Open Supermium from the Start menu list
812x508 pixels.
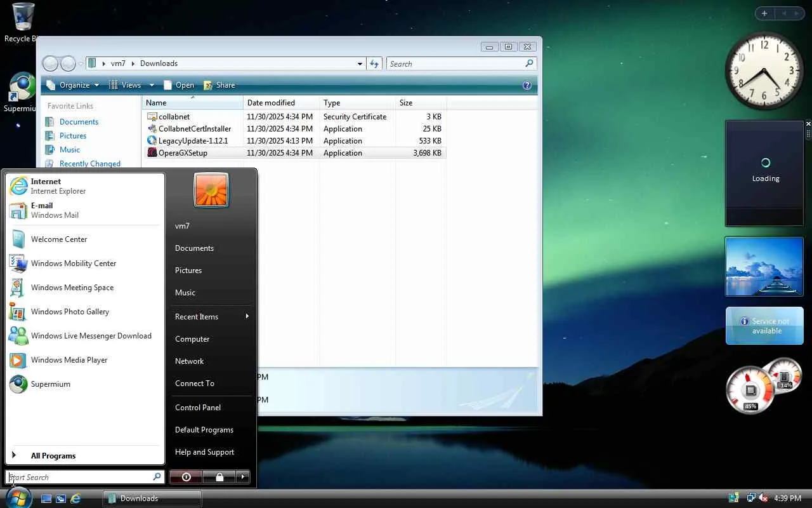tap(85, 384)
